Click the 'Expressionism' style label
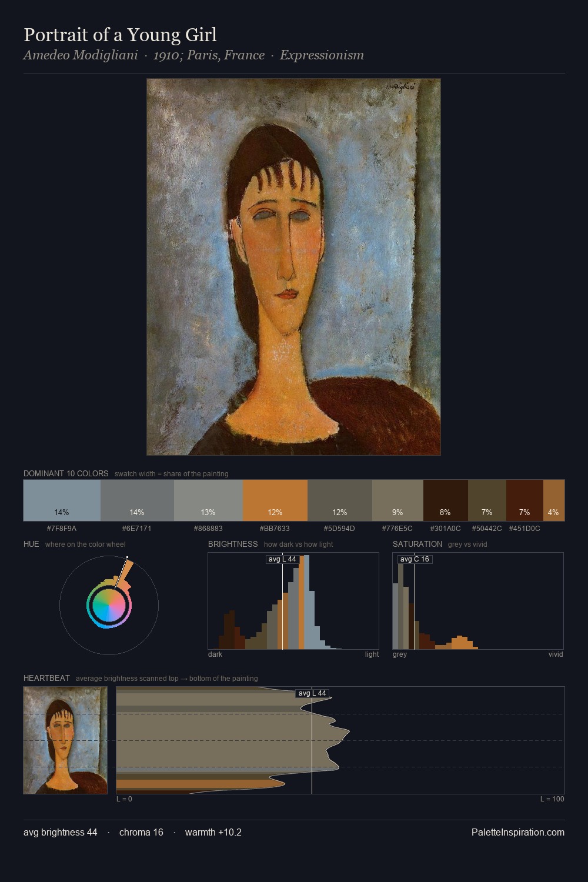588x882 pixels. coord(322,55)
